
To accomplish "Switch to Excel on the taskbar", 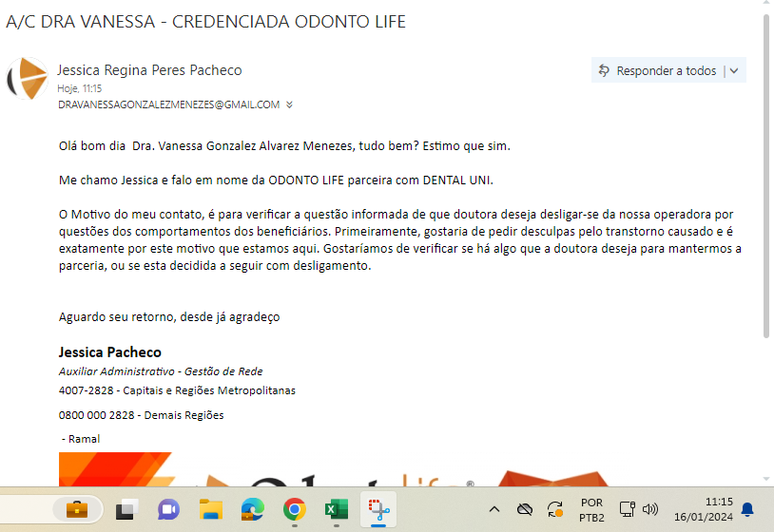I will [x=337, y=510].
